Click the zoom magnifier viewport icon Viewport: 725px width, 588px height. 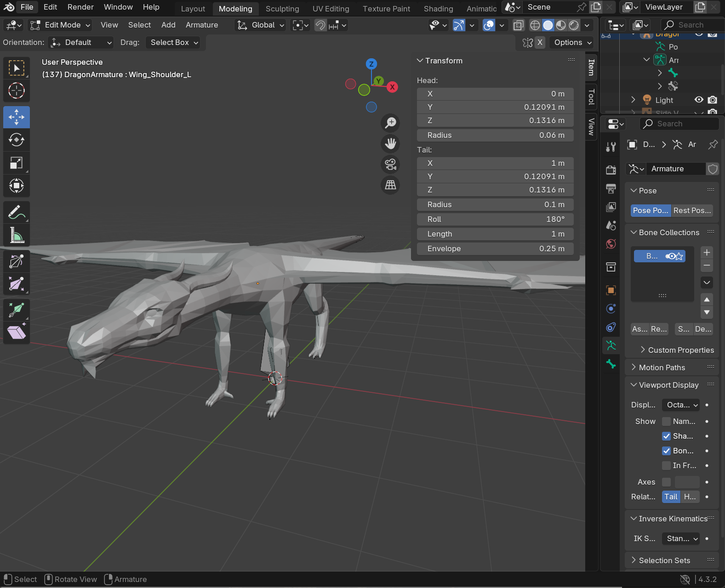[x=390, y=123]
